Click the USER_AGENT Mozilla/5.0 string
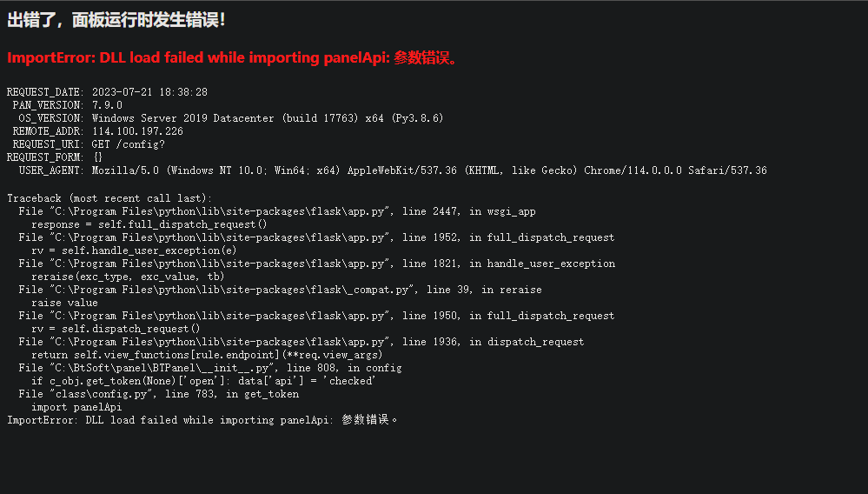The height and width of the screenshot is (494, 868). coord(429,170)
